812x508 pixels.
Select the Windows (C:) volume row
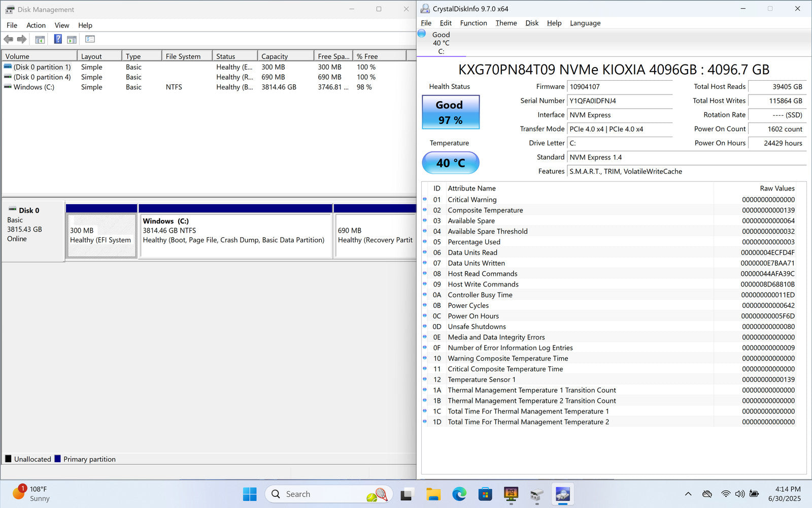(34, 87)
